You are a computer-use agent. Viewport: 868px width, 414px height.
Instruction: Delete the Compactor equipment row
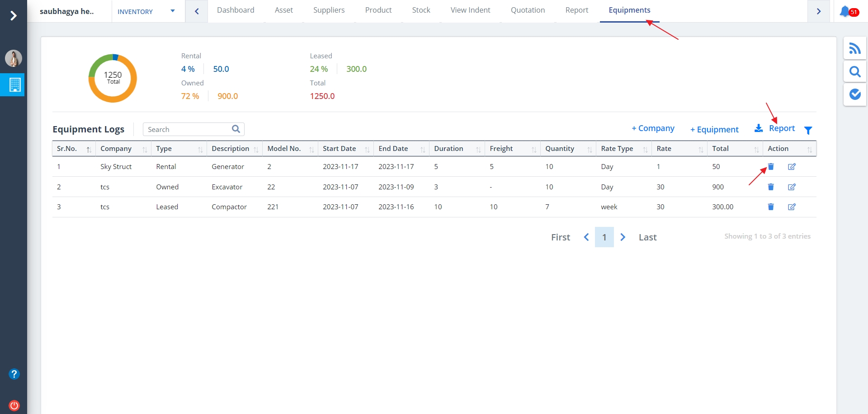coord(771,207)
